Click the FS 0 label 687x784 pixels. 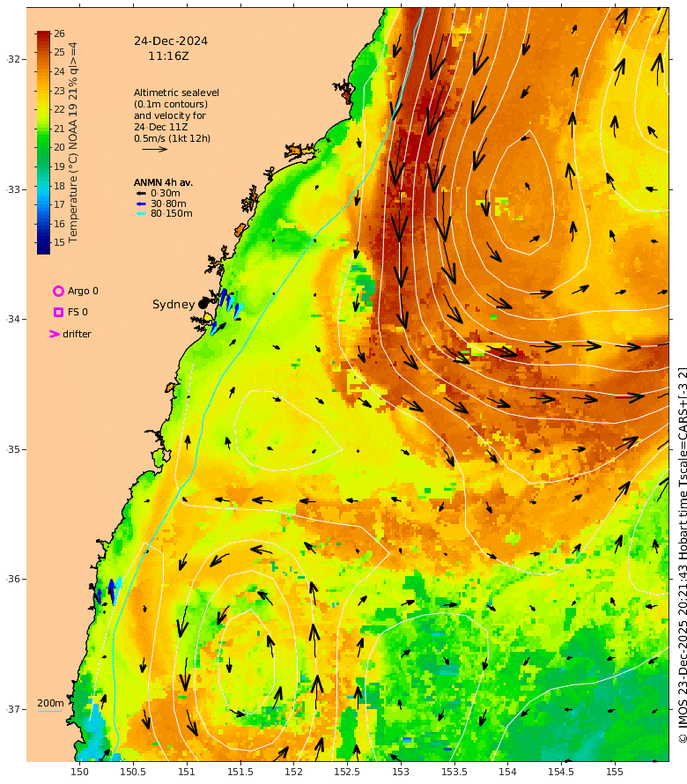(x=78, y=312)
